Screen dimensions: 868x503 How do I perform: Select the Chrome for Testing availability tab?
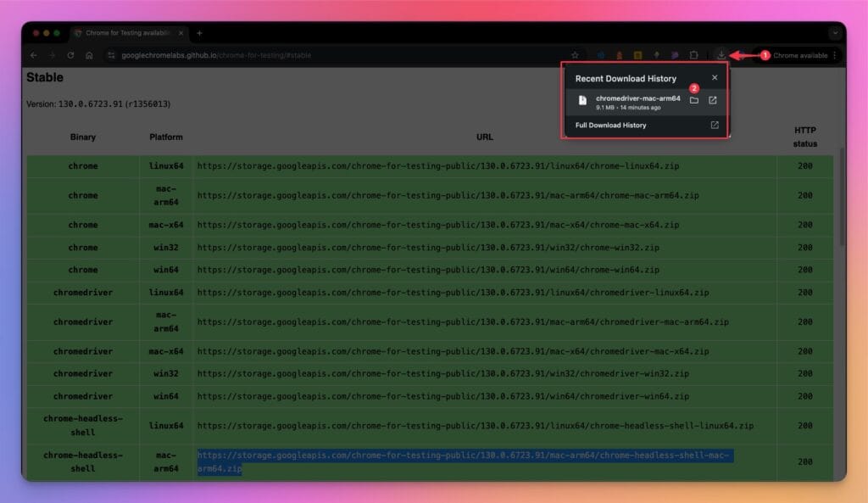click(x=127, y=33)
